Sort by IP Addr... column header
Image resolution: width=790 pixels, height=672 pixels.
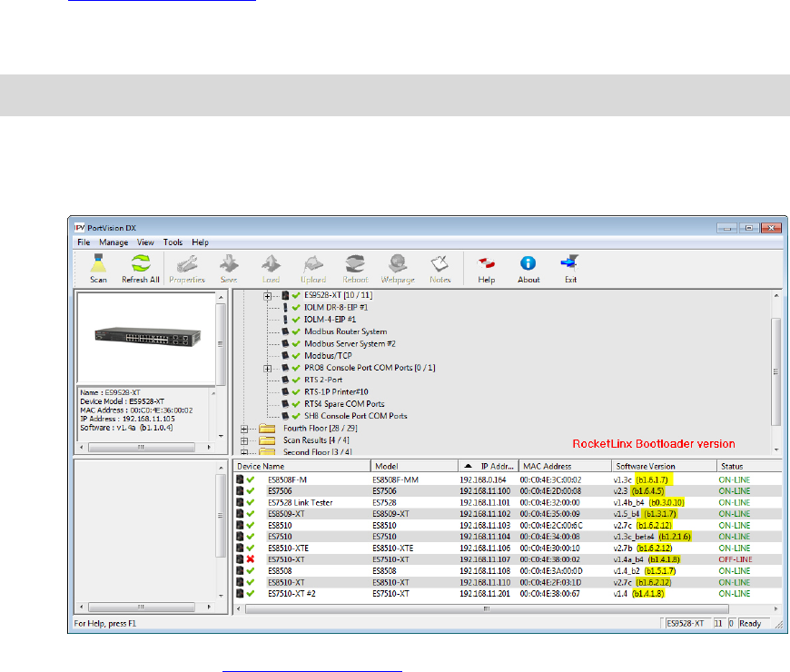pyautogui.click(x=489, y=467)
